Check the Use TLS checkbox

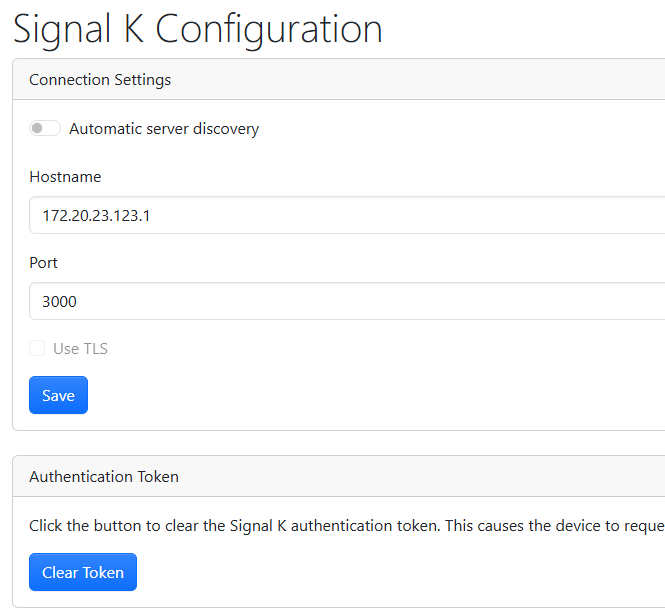37,348
